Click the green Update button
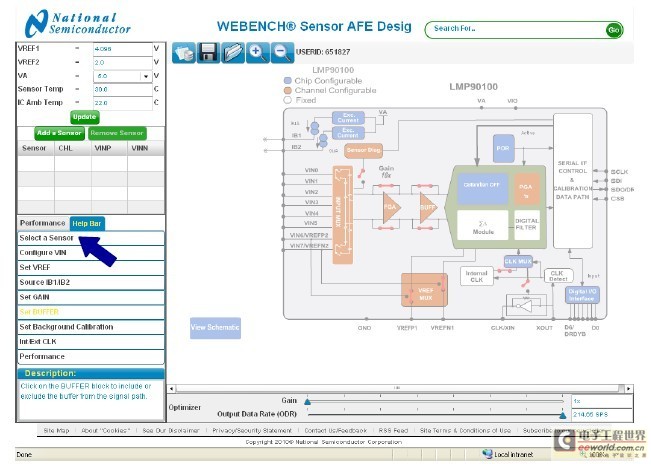The height and width of the screenshot is (464, 651). coord(85,117)
